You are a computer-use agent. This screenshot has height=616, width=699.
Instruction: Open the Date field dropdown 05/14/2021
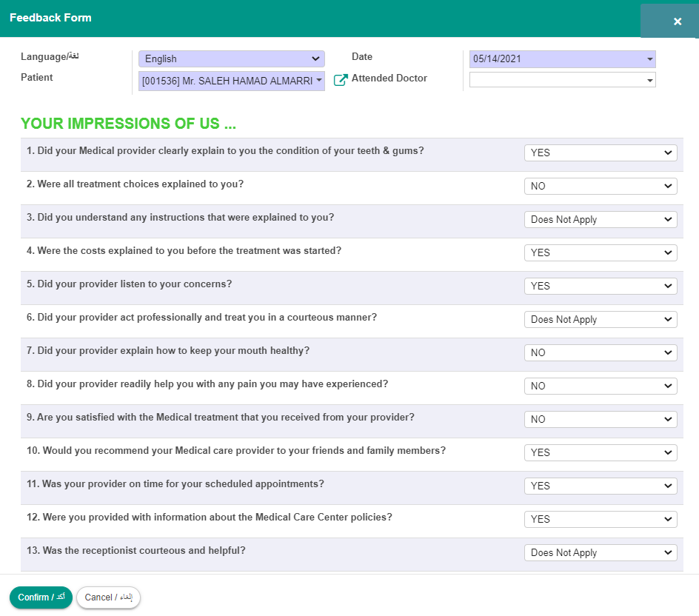[x=562, y=58]
